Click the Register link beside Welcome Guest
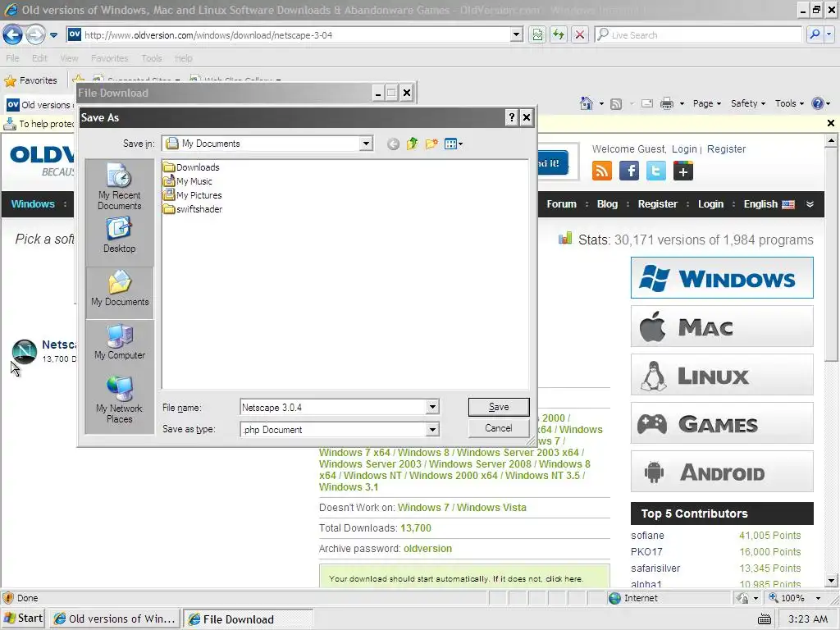This screenshot has width=840, height=630. [x=726, y=149]
